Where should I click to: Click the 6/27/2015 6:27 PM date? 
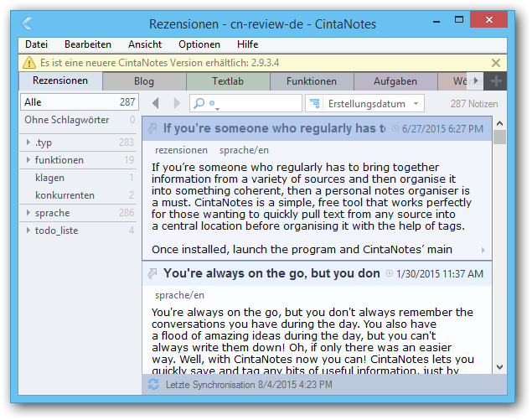[442, 128]
